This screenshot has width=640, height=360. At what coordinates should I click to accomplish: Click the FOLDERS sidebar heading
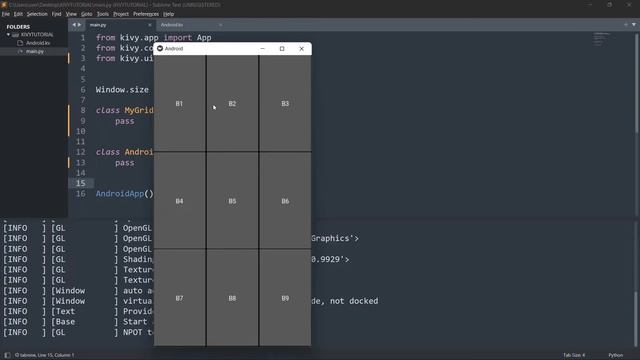click(18, 27)
